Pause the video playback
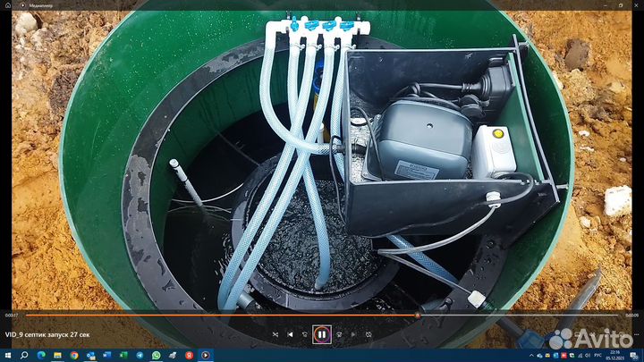 pos(322,334)
